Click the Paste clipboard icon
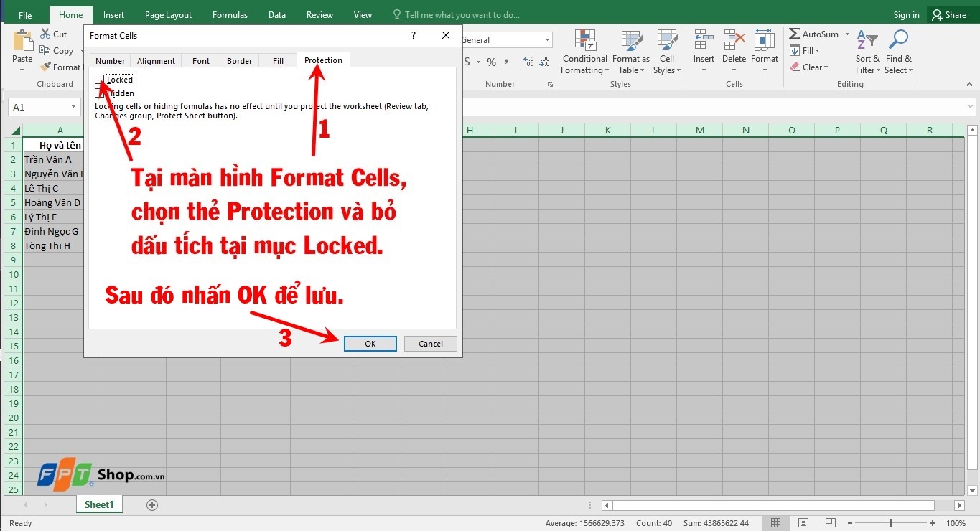980x531 pixels. click(x=22, y=42)
